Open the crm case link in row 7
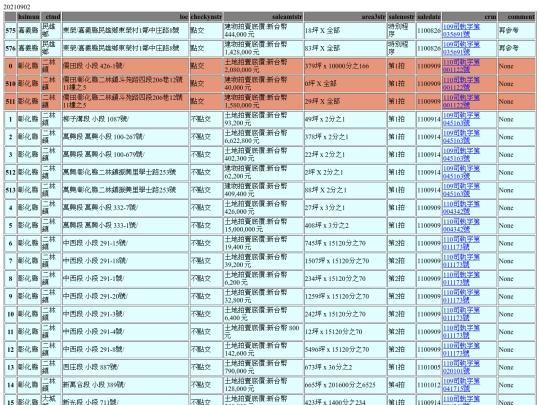 click(x=461, y=261)
